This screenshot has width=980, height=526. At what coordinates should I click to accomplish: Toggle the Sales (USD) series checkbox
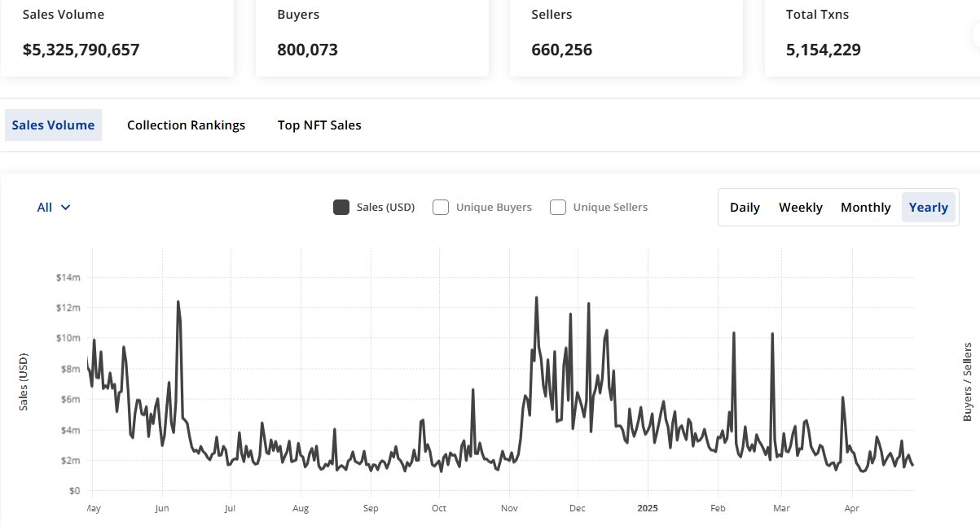[x=341, y=208]
